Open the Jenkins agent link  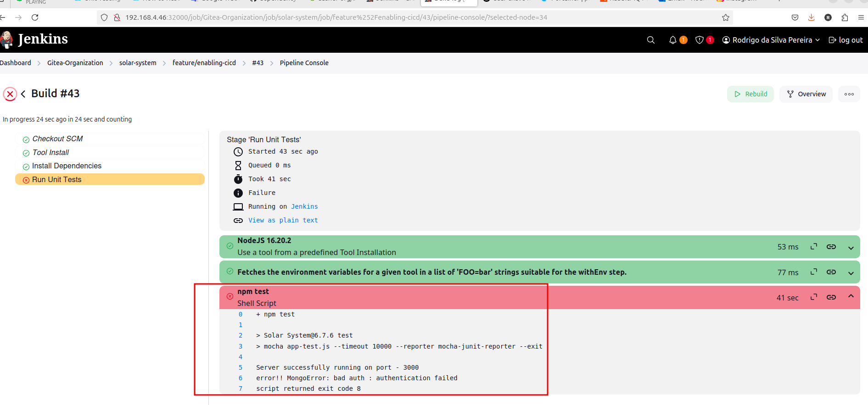(304, 206)
